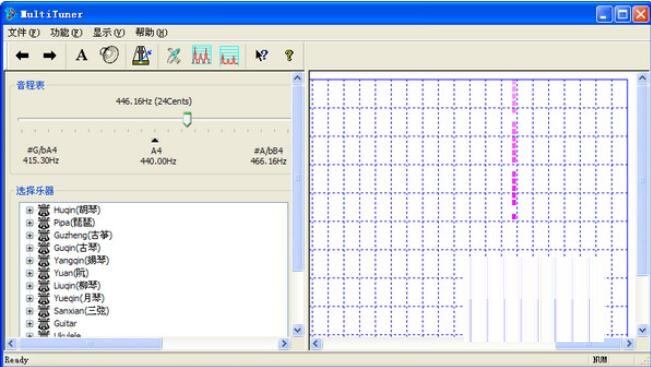The image size is (651, 367).
Task: Expand the Huqin tree node
Action: coord(29,210)
